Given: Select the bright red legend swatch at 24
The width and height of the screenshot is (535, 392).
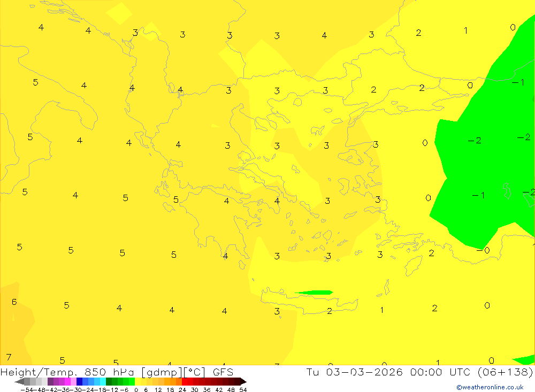Looking at the screenshot, I should tap(185, 382).
